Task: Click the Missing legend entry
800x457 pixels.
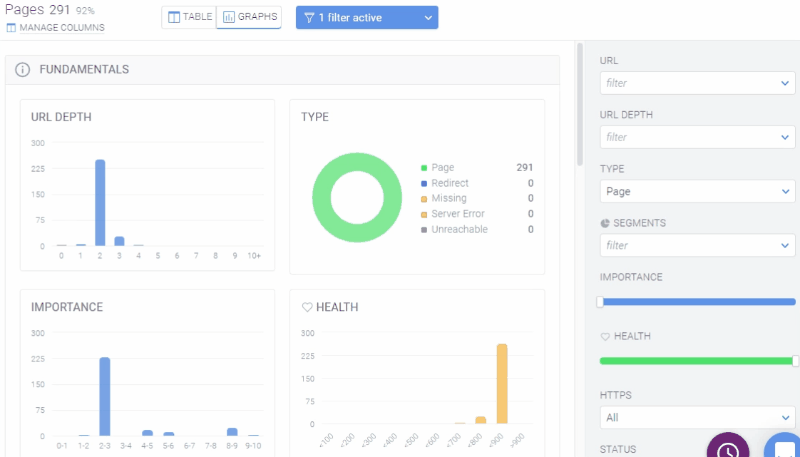Action: pos(443,198)
